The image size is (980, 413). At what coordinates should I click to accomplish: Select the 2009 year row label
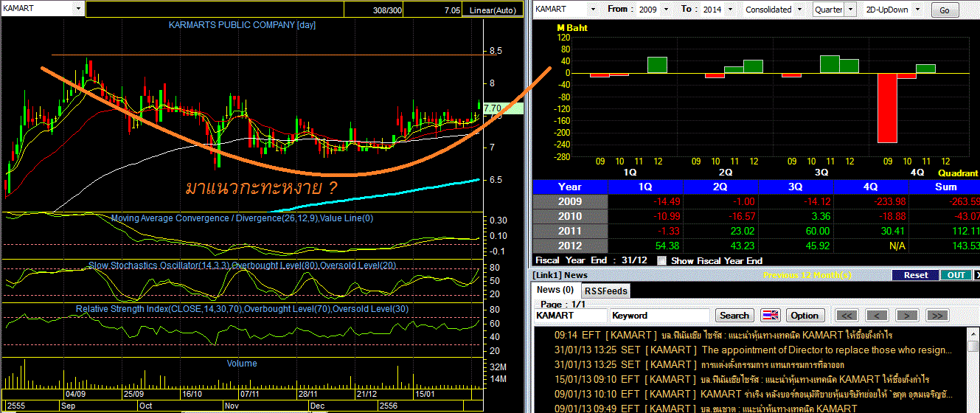pos(569,201)
